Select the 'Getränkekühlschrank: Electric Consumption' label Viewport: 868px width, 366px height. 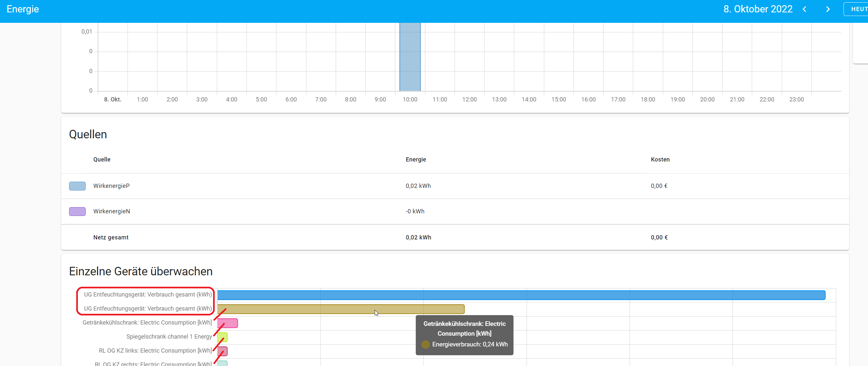147,323
